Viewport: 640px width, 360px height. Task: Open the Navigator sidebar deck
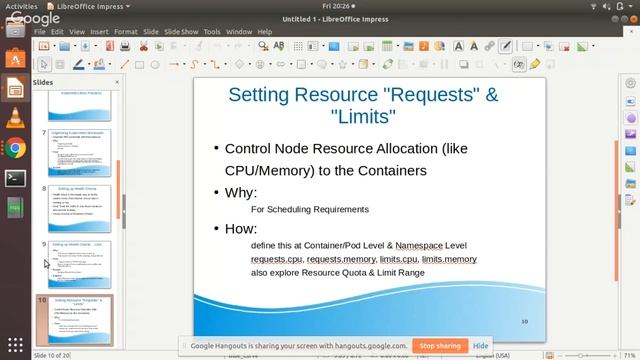tap(630, 200)
